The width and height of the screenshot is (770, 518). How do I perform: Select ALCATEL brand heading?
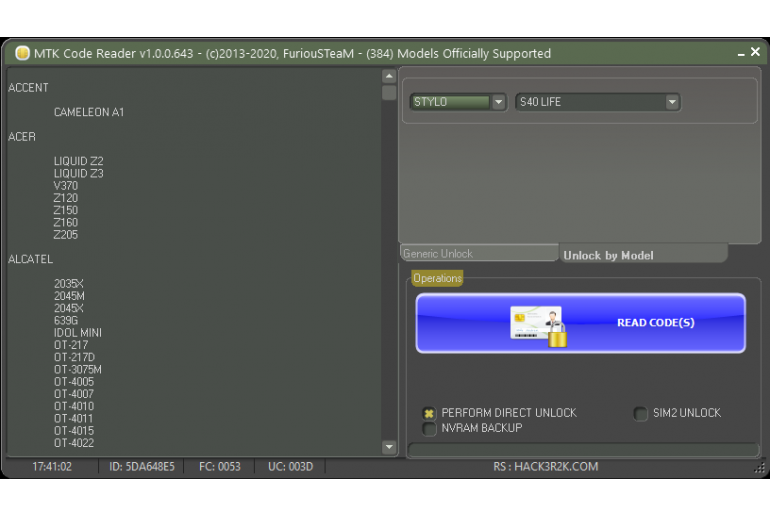point(30,259)
